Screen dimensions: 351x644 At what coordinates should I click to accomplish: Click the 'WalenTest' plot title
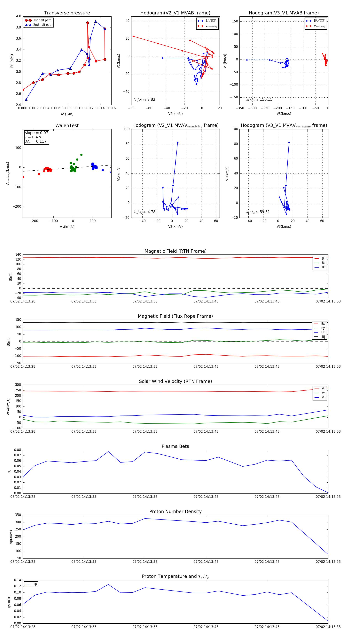coord(67,125)
